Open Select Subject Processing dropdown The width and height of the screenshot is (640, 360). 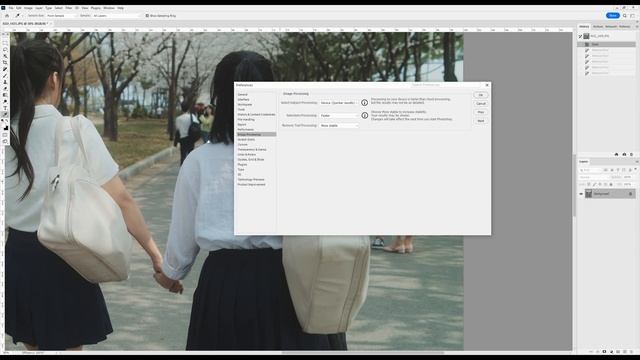[x=339, y=103]
